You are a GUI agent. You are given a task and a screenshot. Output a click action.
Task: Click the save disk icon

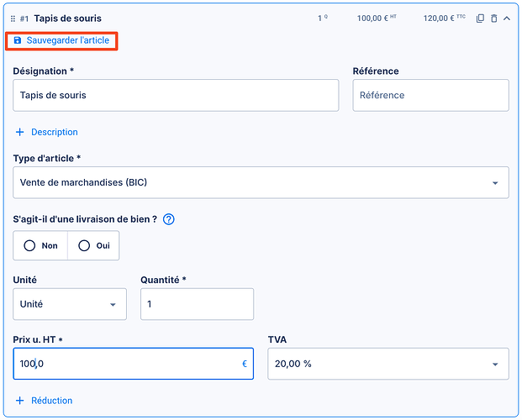(18, 40)
